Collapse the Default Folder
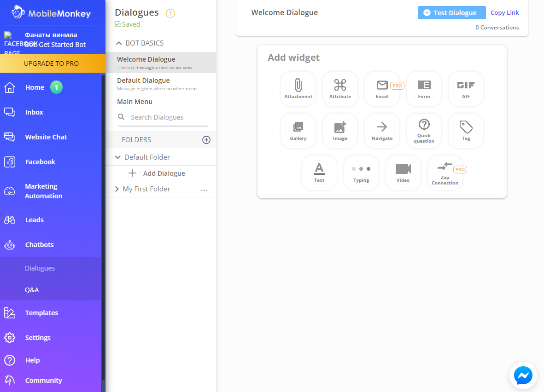This screenshot has width=544, height=392. [x=118, y=157]
